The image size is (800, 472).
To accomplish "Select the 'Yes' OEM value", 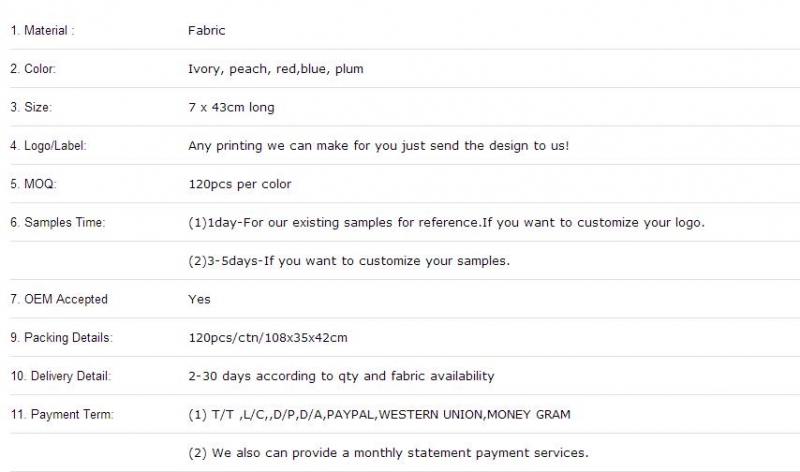I will [x=199, y=299].
